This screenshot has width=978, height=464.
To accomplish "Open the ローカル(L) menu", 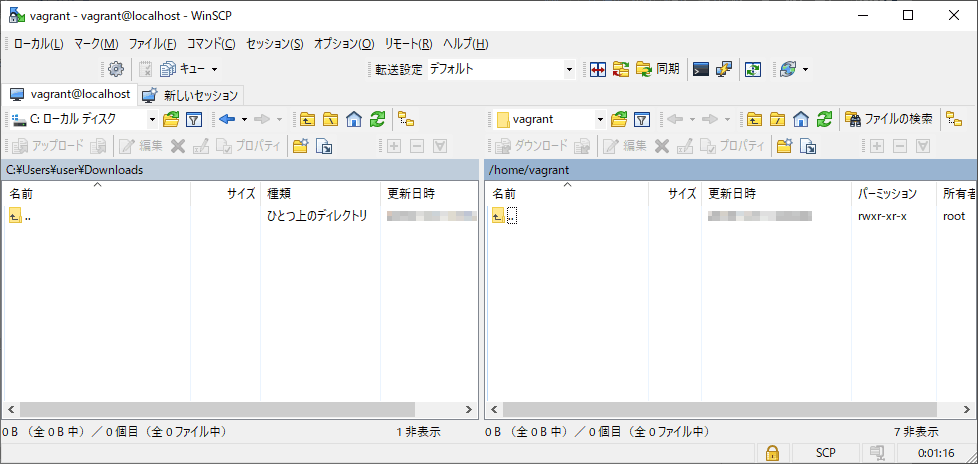I will point(38,44).
